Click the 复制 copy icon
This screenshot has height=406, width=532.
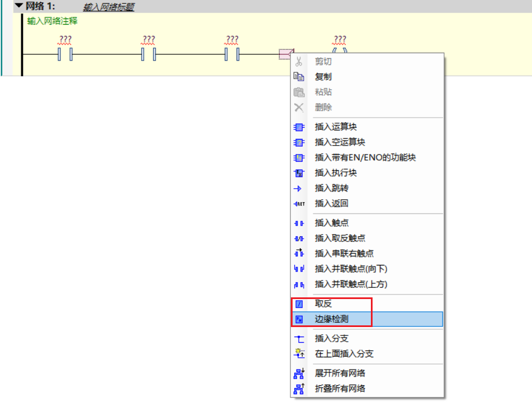[299, 77]
